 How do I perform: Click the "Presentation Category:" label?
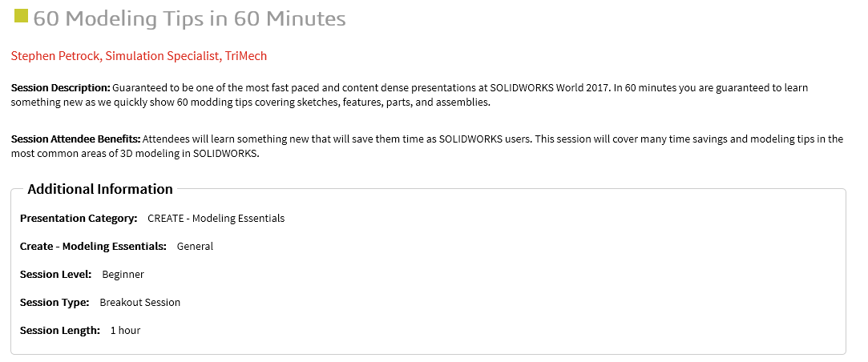pos(79,218)
